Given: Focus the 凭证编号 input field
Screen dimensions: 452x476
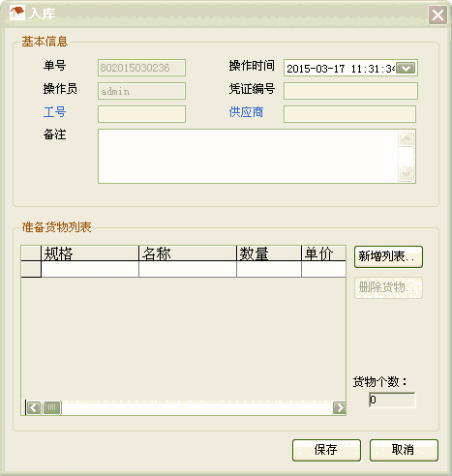Looking at the screenshot, I should (350, 91).
